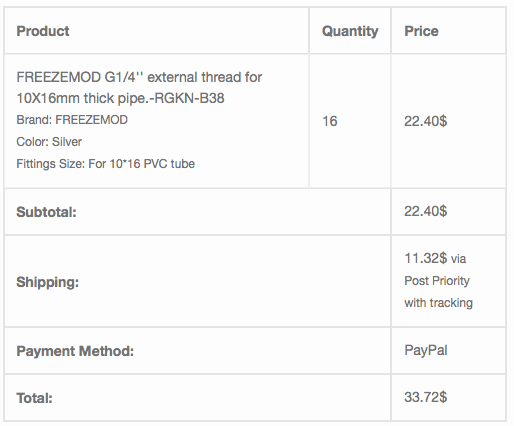514x426 pixels.
Task: Open the FREEZEMOD G1/4'' external thread product link
Action: 139,87
